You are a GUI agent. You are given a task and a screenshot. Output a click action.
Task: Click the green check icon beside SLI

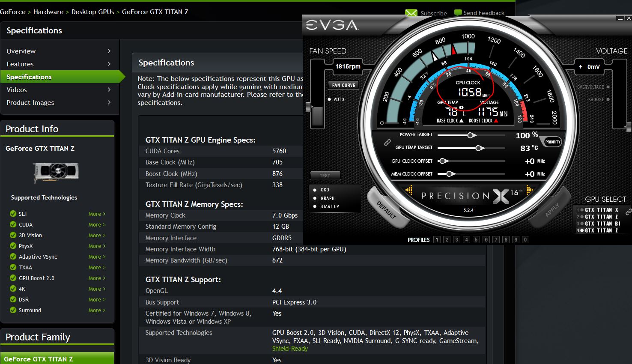13,214
